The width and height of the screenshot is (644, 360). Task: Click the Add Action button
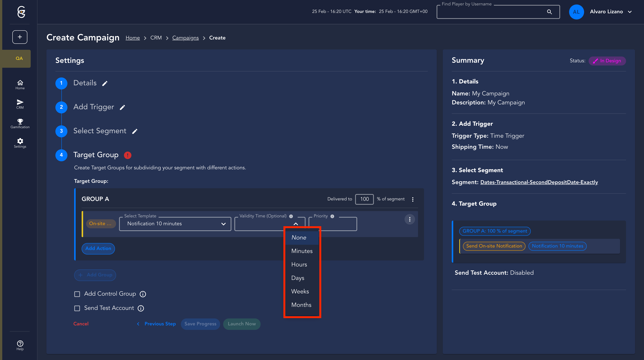pos(98,249)
